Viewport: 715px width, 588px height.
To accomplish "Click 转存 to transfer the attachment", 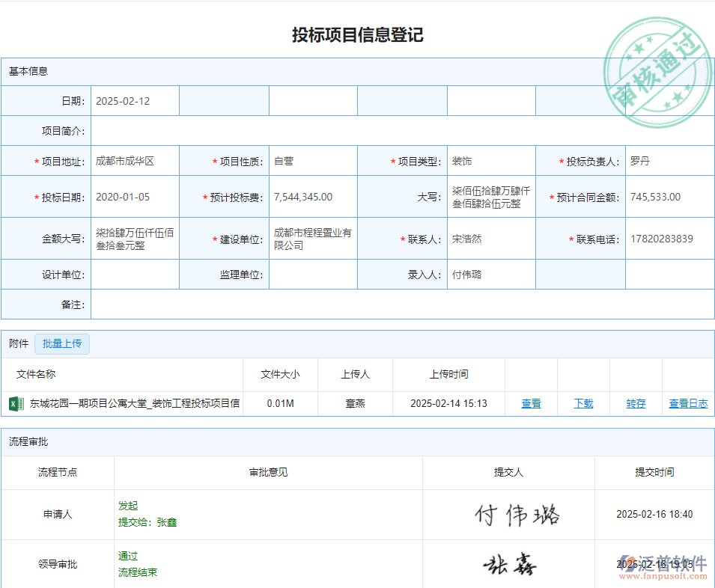I will [635, 403].
